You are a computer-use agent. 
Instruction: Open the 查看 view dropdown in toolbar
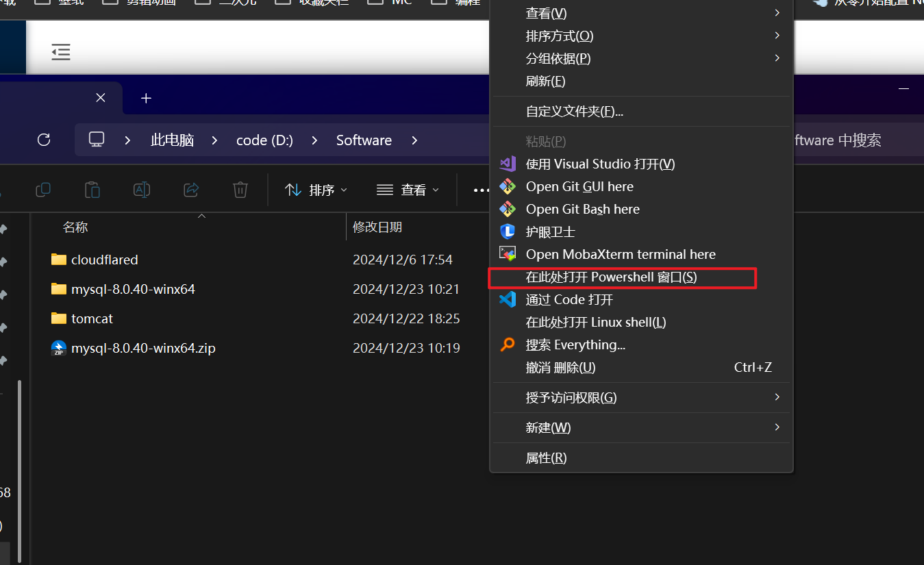coord(408,190)
